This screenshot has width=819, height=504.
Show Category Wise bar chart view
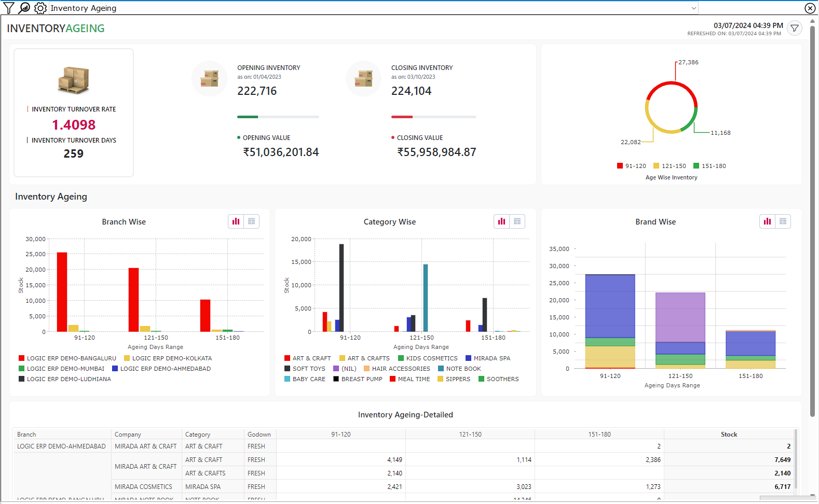coord(502,221)
